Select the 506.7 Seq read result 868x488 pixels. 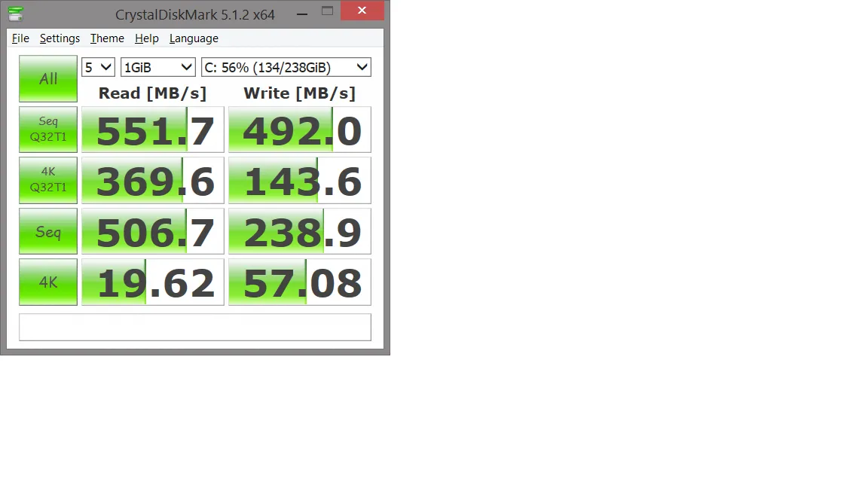tap(153, 231)
